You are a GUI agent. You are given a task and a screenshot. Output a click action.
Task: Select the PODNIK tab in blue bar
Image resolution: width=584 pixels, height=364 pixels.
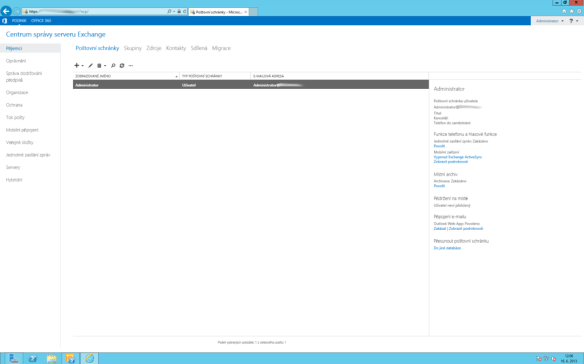click(x=19, y=21)
